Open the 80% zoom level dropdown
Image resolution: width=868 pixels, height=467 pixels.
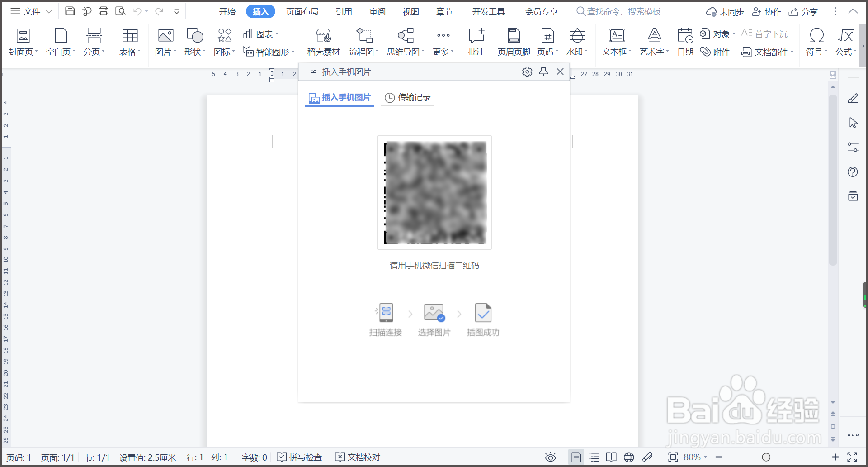[x=705, y=457]
